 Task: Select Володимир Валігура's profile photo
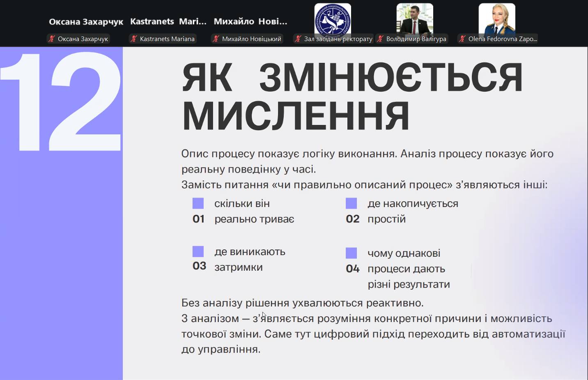(415, 18)
